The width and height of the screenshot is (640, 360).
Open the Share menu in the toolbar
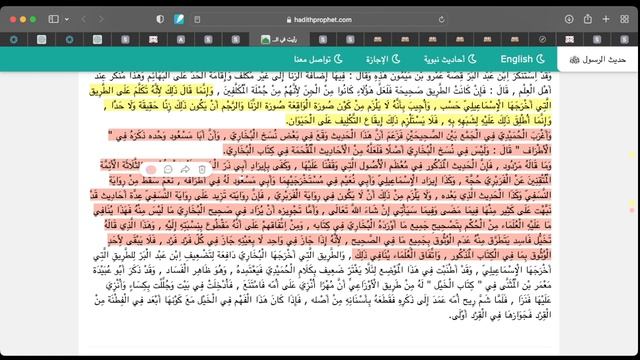pos(587,19)
